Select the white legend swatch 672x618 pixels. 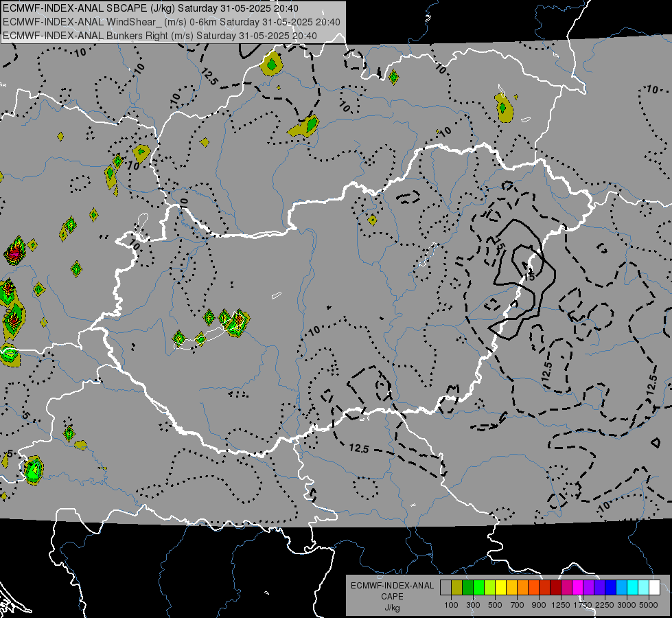(654, 588)
